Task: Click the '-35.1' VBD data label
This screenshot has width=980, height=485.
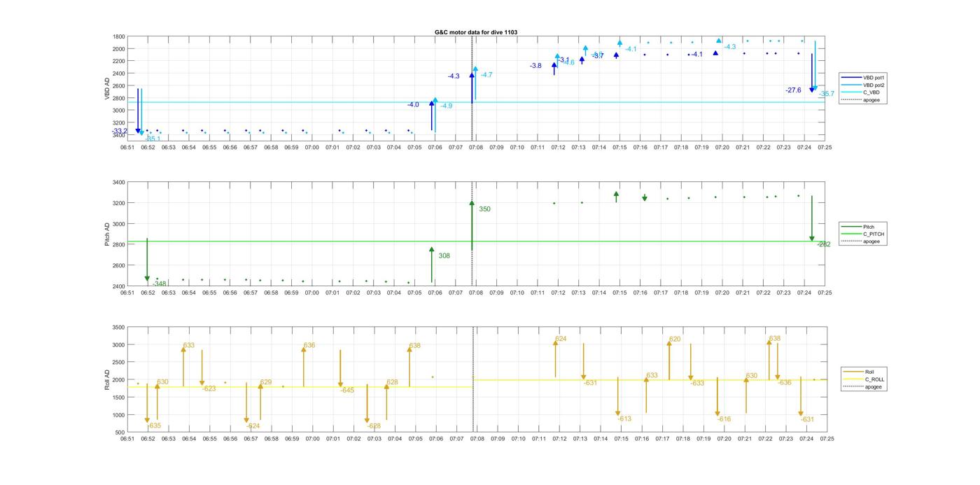Action: coord(153,139)
